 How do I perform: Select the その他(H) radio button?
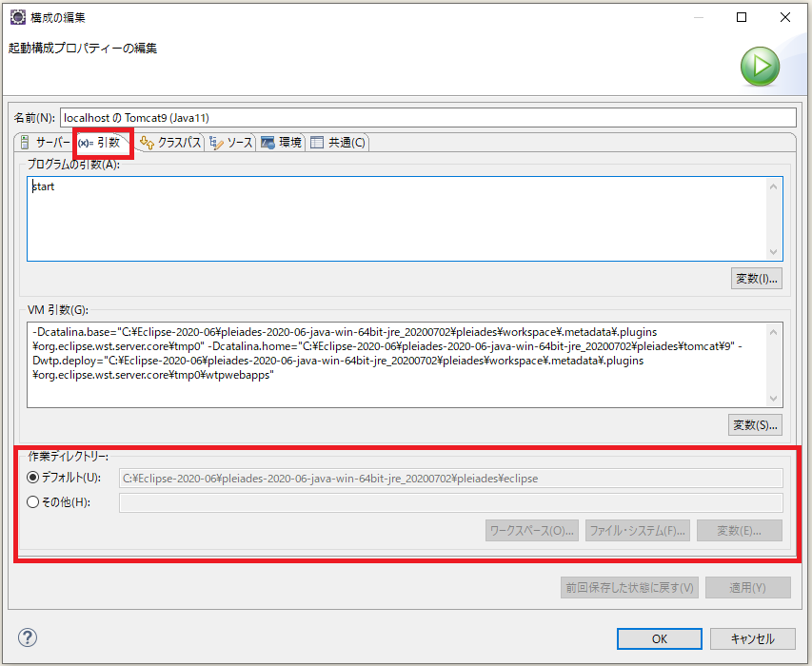32,501
